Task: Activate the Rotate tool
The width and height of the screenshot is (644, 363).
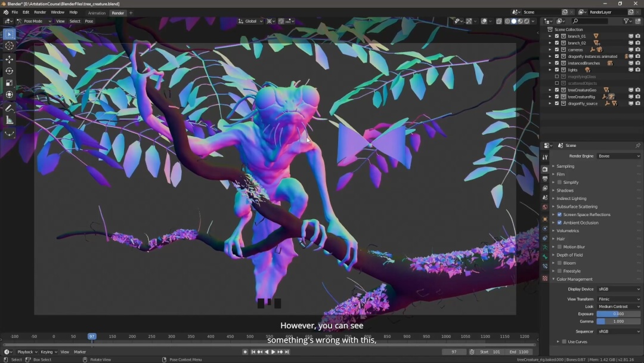Action: click(9, 71)
